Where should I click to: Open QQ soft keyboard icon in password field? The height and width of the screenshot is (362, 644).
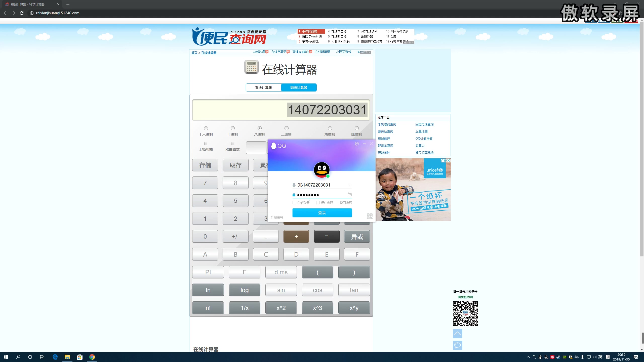(350, 194)
